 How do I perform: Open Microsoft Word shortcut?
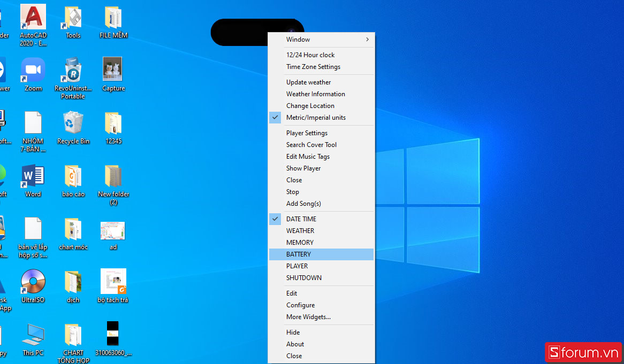tap(33, 176)
